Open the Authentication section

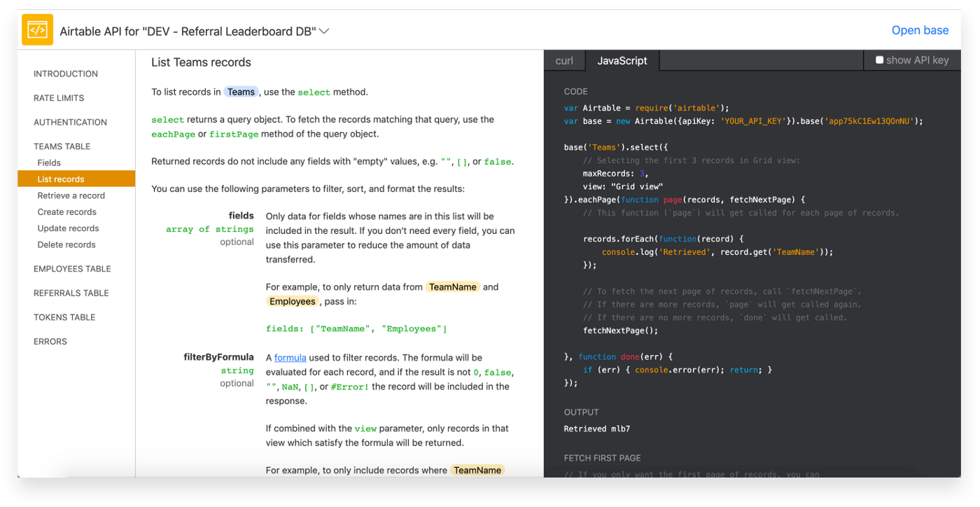click(70, 122)
